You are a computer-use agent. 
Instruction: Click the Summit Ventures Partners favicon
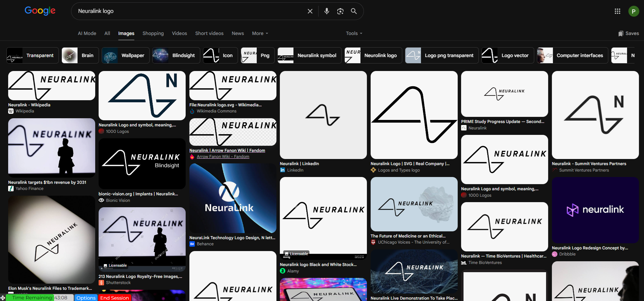pos(555,170)
